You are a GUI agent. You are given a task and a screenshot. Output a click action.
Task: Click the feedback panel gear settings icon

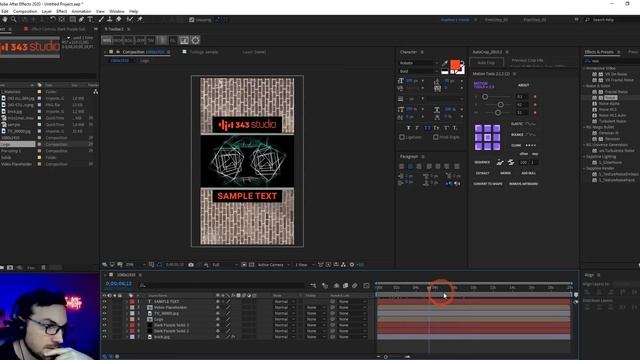pos(196,40)
